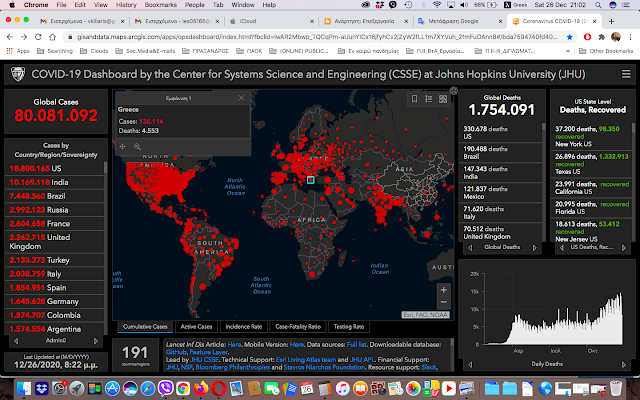Screen dimensions: 640x400
Task: Show next panel after Global Deaths
Action: pos(535,247)
